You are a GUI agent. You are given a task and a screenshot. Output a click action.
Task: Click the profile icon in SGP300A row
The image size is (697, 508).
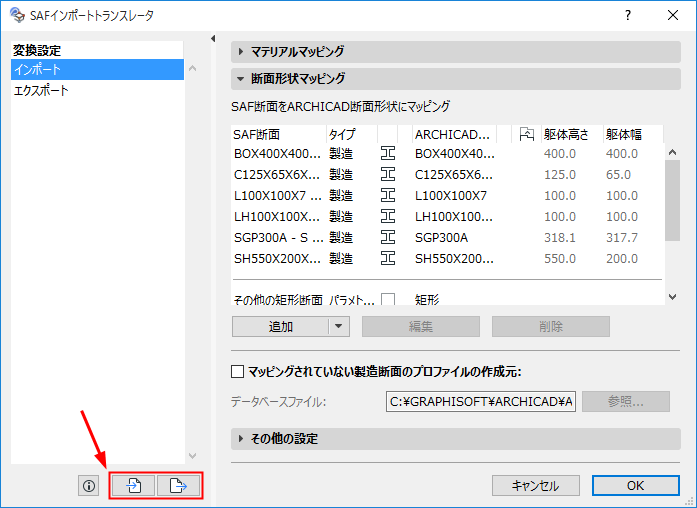[x=388, y=237]
